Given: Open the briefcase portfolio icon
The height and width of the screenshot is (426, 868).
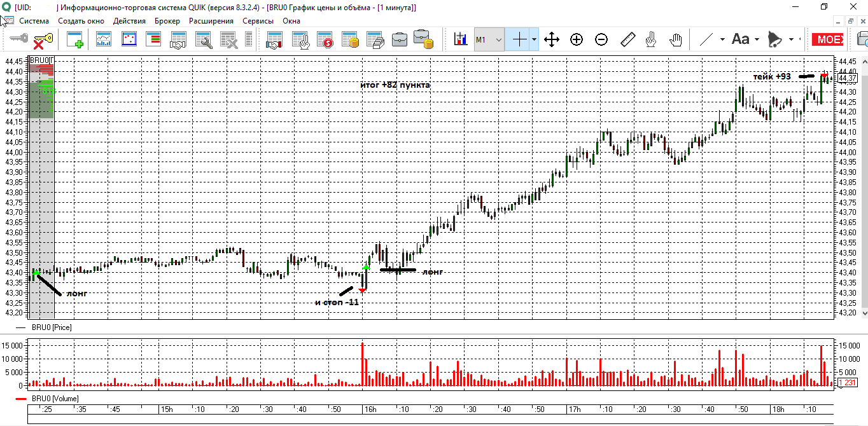Looking at the screenshot, I should (x=399, y=39).
